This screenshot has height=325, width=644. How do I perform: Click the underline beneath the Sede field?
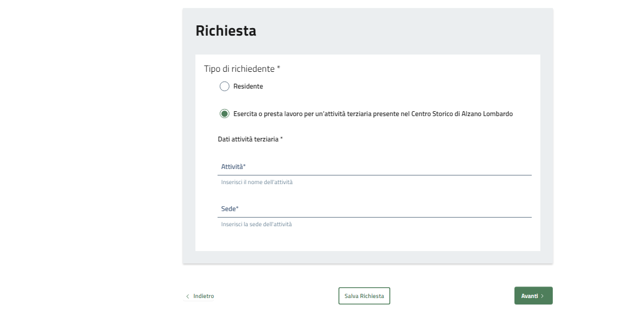[375, 217]
